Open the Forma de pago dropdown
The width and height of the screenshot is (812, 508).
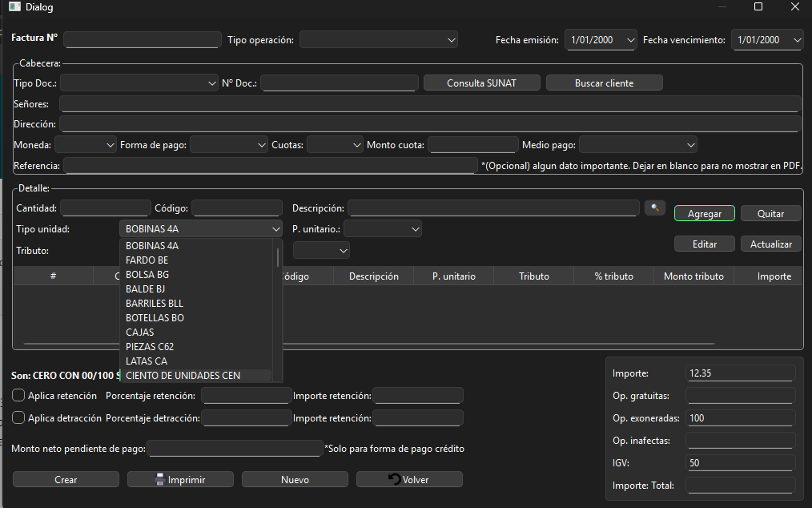click(229, 145)
